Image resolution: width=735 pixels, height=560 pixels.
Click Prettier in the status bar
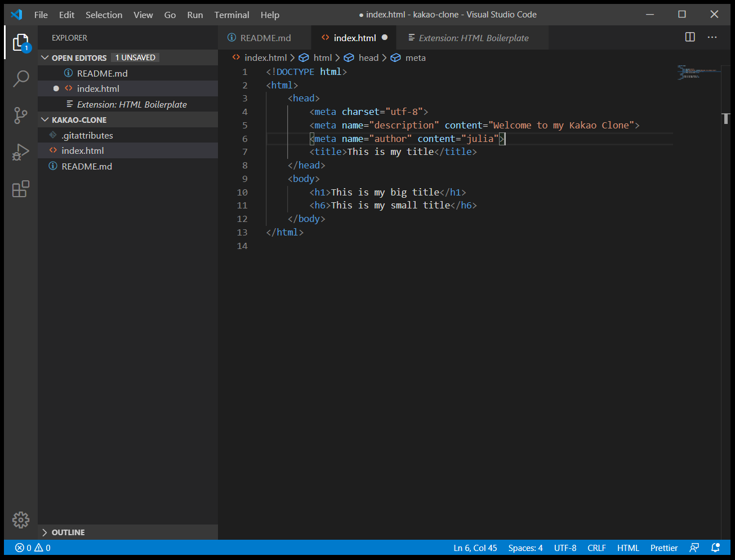click(664, 548)
